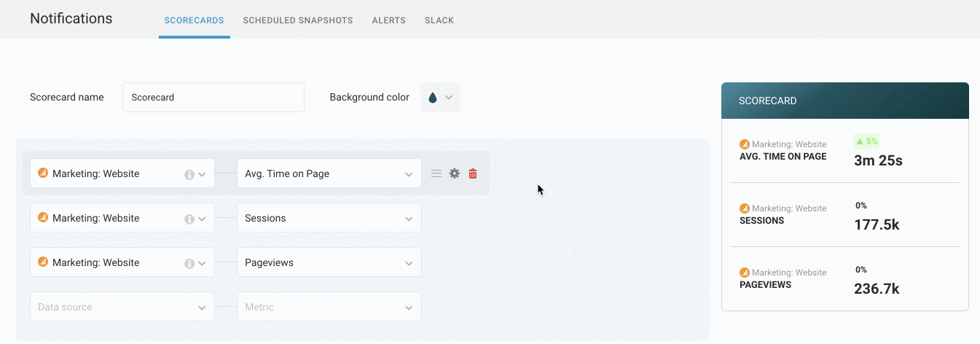Click info icon in the Pageviews row data source
Viewport: 980px width, 344px height.
189,263
